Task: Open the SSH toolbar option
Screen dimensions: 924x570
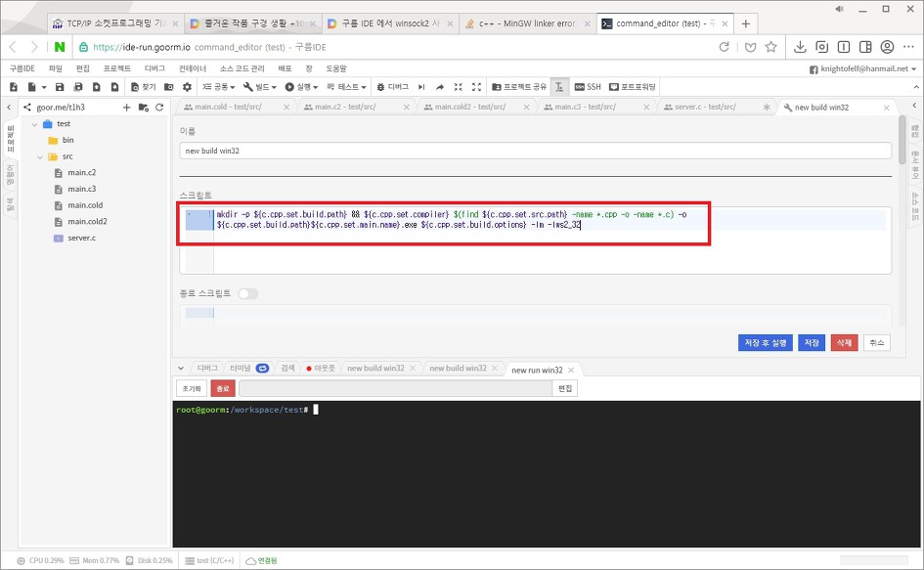Action: [588, 87]
